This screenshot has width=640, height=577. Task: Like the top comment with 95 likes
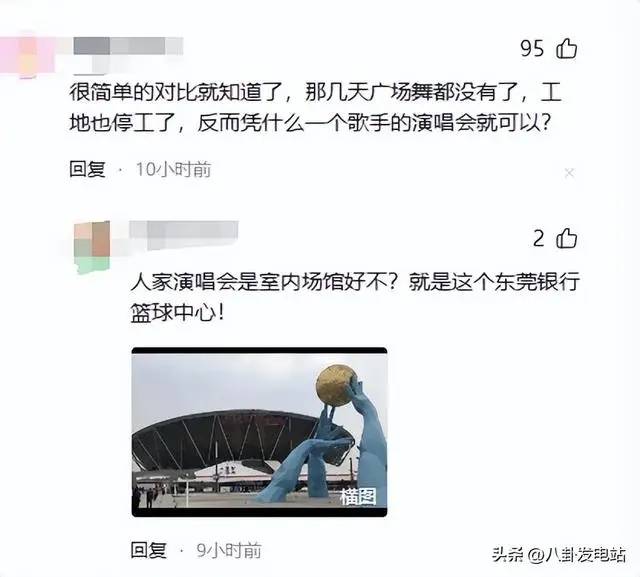tap(567, 49)
